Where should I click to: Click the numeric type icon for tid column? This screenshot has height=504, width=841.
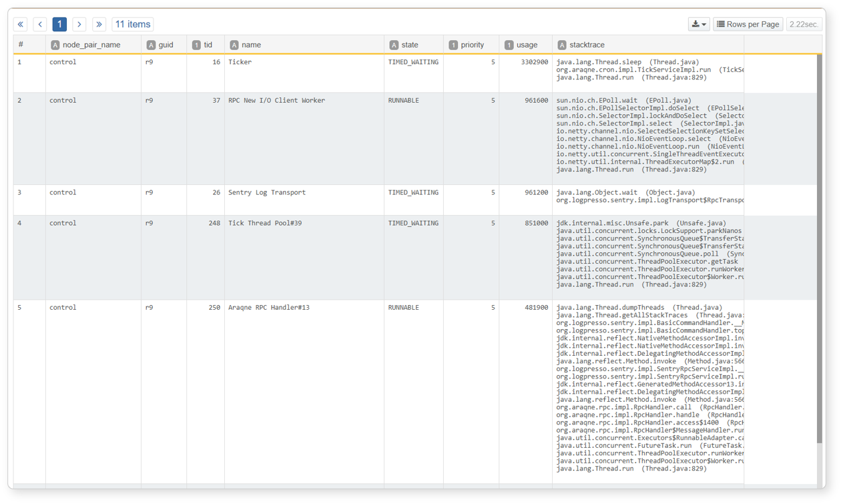click(196, 45)
